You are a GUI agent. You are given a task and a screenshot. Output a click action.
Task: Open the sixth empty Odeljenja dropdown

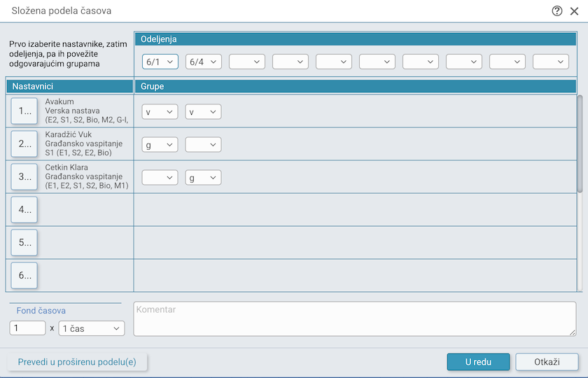point(377,62)
